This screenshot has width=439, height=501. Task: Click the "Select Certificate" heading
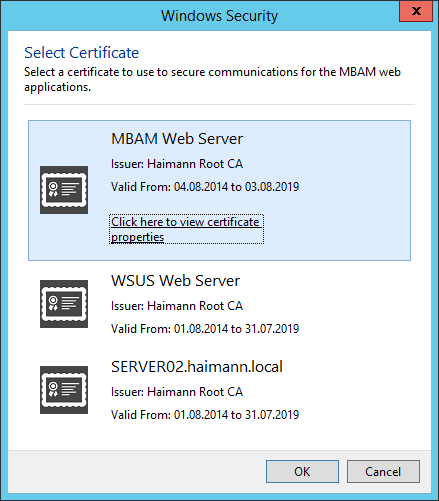(82, 53)
